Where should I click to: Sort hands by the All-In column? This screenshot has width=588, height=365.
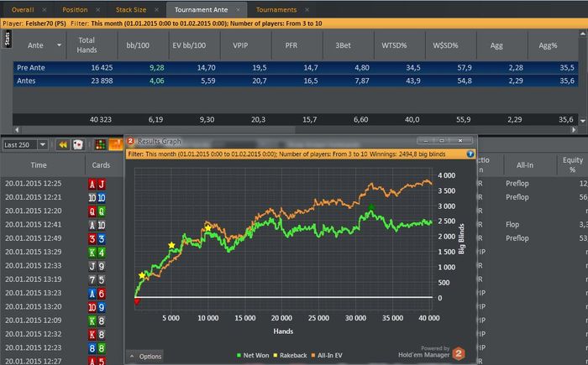click(525, 165)
